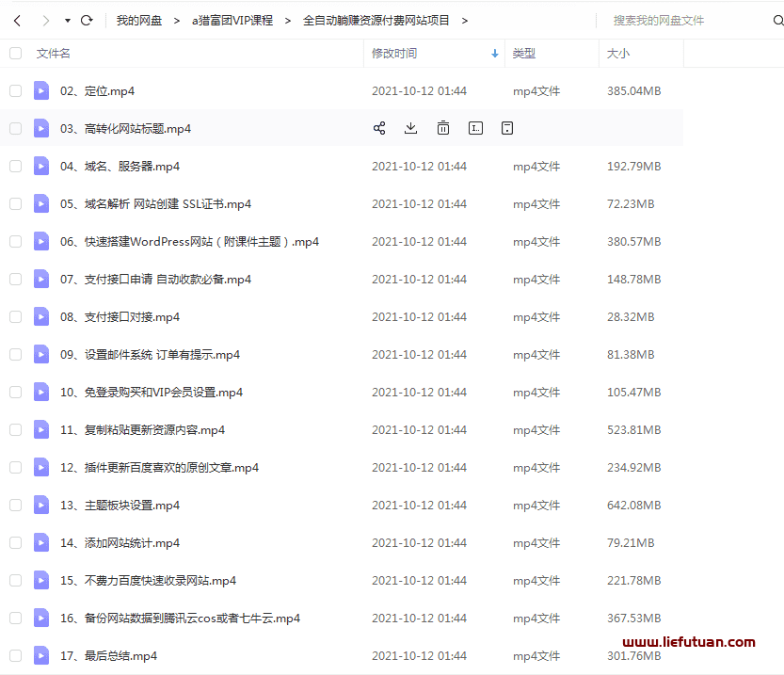Click video icon of 02、定位.mp4
784x675 pixels.
coord(41,90)
